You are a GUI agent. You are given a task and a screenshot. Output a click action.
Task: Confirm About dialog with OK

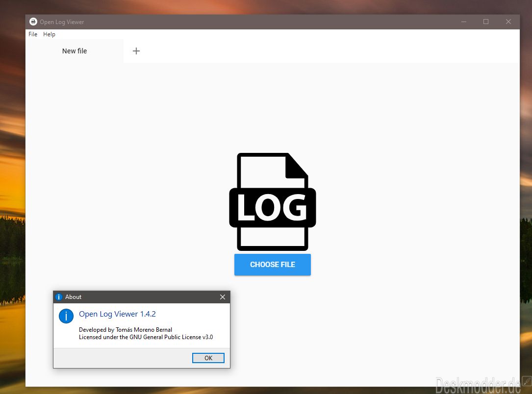click(208, 358)
